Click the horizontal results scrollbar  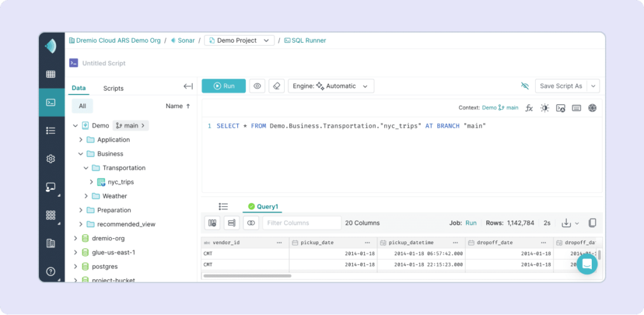click(247, 275)
